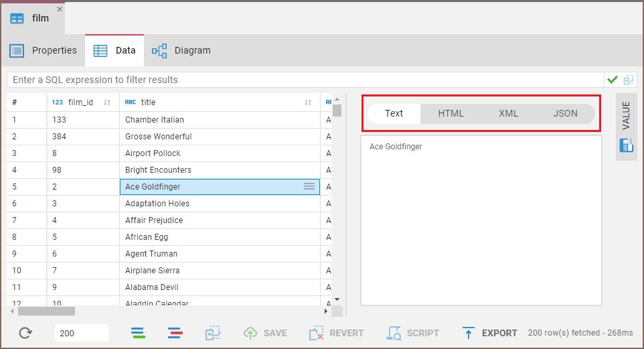Open the Properties tab
The image size is (644, 349).
coord(43,50)
